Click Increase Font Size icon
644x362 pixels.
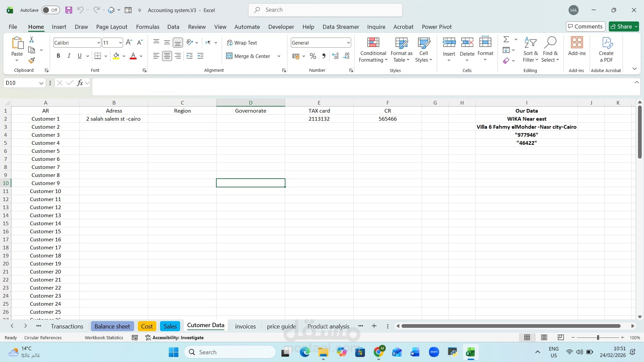[x=129, y=43]
